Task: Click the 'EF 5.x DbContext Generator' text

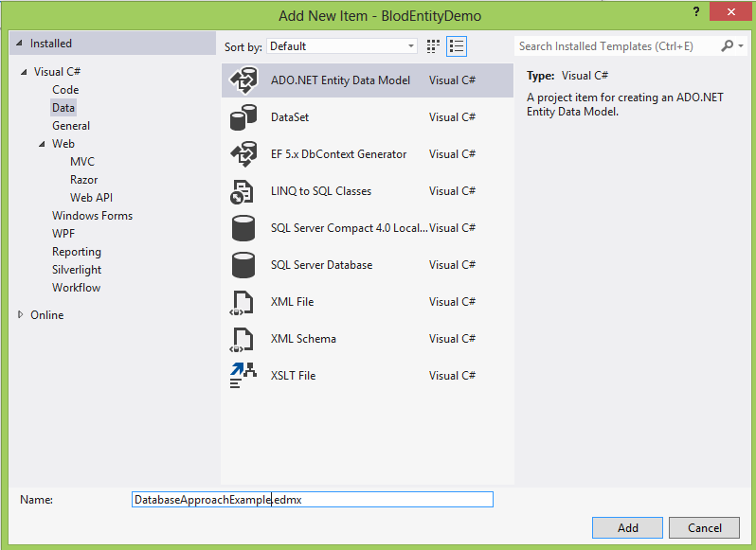Action: tap(338, 154)
